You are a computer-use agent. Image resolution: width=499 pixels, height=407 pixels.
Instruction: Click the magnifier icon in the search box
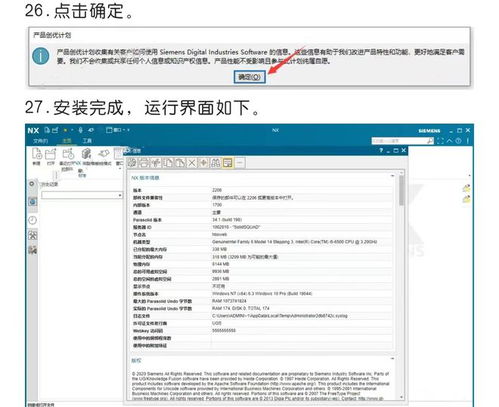pos(430,141)
